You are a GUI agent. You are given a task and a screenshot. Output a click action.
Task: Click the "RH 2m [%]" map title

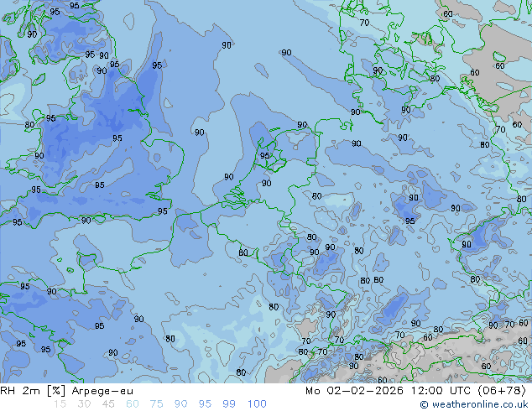[x=33, y=391]
